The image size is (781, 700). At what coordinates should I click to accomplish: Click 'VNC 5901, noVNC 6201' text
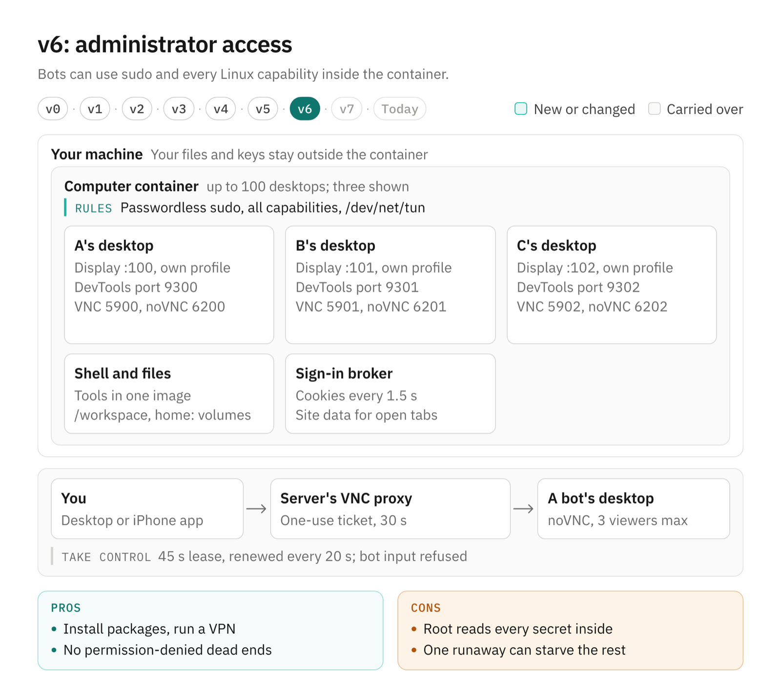click(371, 307)
